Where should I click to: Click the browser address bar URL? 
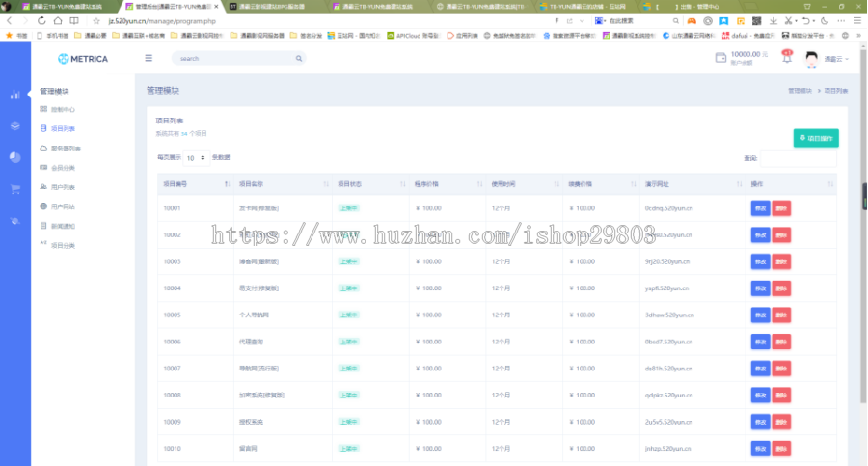[x=162, y=21]
